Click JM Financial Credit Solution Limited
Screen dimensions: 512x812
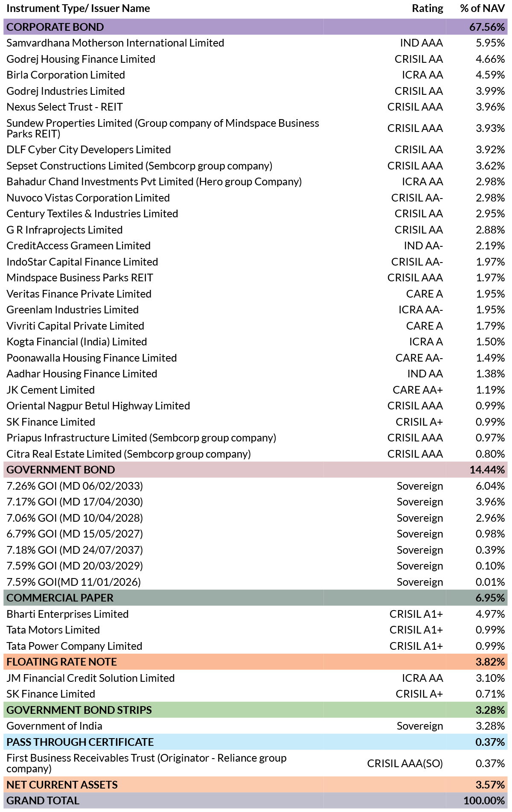point(90,678)
